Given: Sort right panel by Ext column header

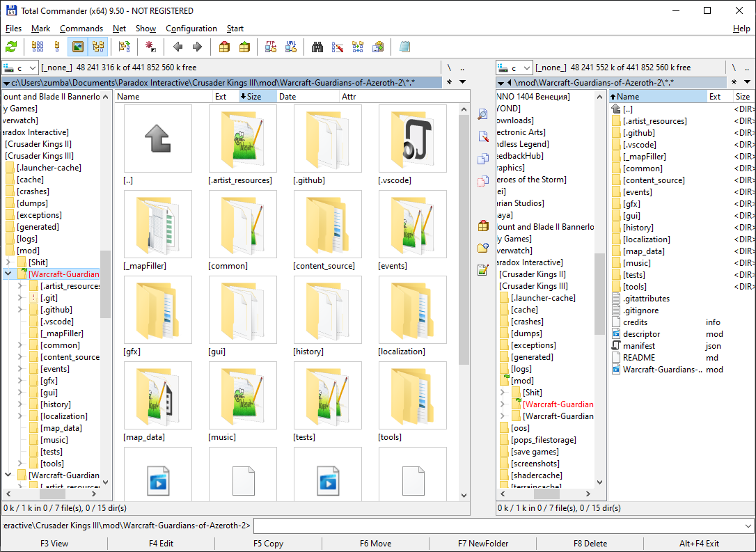Looking at the screenshot, I should point(720,97).
